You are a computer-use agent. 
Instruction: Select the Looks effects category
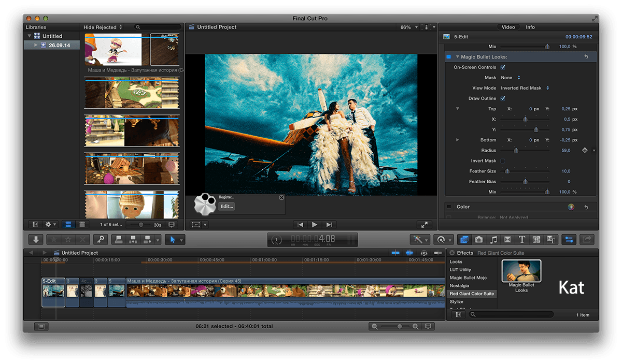[x=456, y=261]
